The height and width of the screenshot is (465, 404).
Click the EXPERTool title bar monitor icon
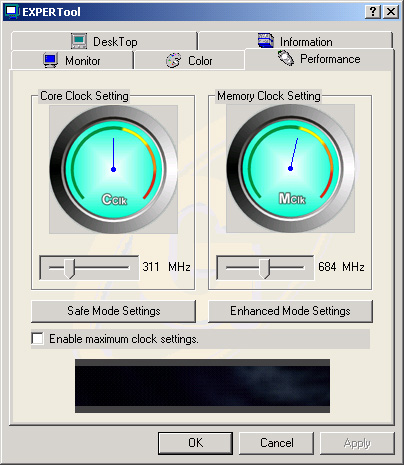pyautogui.click(x=11, y=12)
